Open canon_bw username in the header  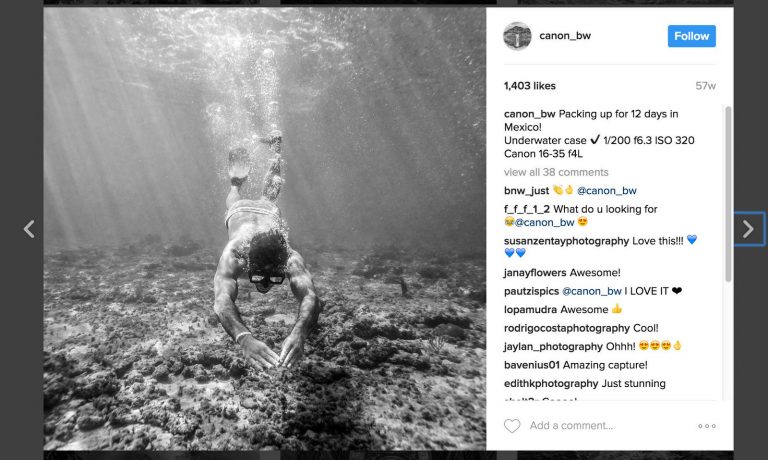coord(565,36)
